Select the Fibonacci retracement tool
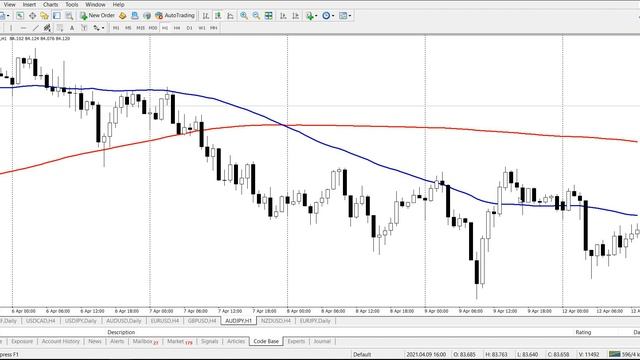 [x=60, y=28]
